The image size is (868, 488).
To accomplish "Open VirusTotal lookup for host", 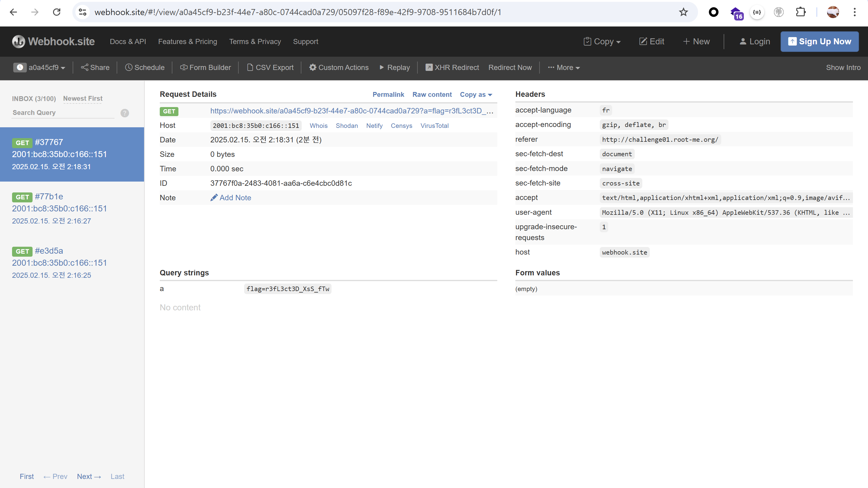I will click(434, 126).
